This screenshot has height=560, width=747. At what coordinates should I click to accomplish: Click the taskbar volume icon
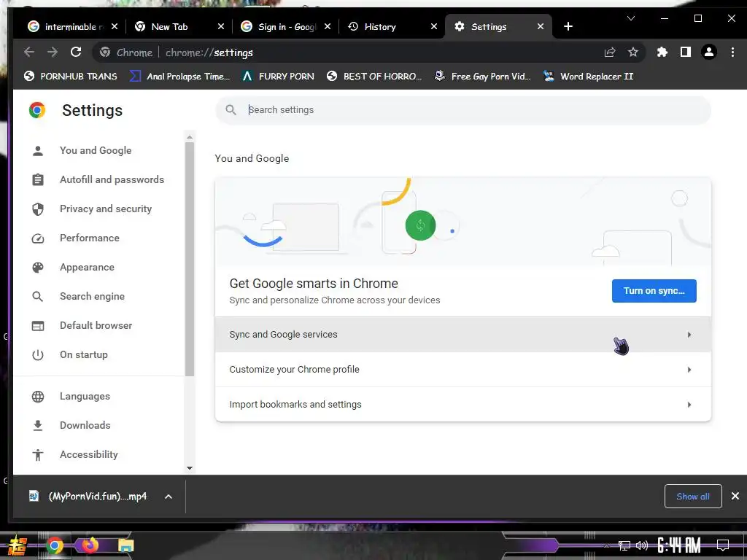pos(642,545)
